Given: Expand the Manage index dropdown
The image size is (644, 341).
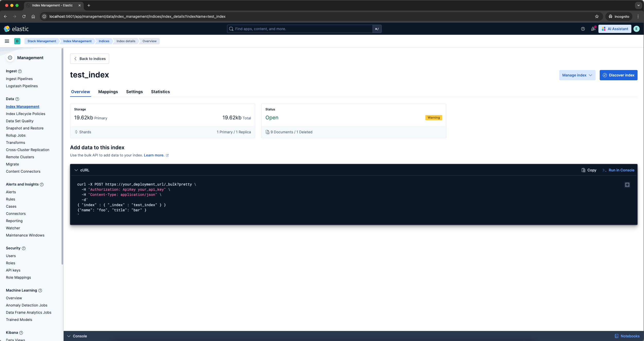Looking at the screenshot, I should 577,75.
